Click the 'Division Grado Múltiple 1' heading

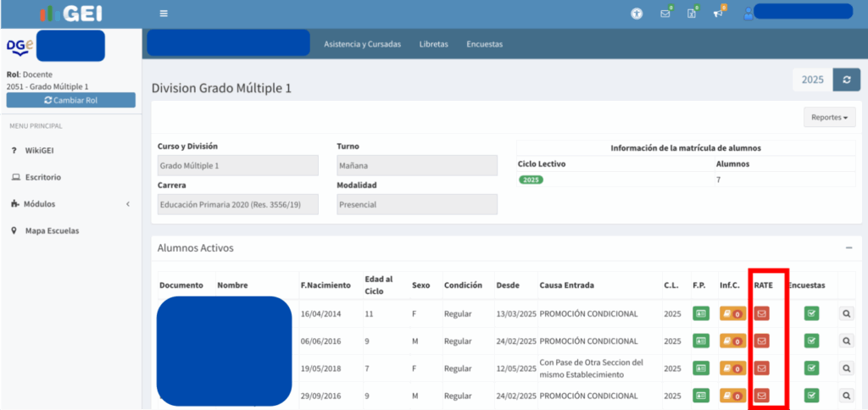pos(221,88)
